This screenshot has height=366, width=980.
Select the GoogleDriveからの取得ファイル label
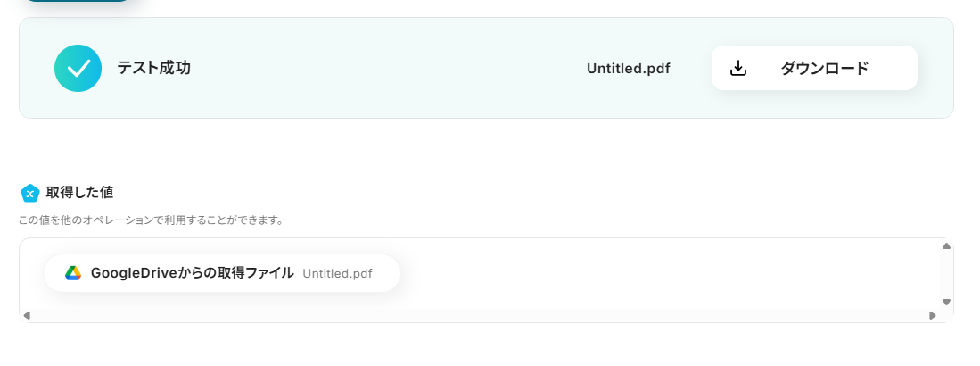click(x=192, y=273)
